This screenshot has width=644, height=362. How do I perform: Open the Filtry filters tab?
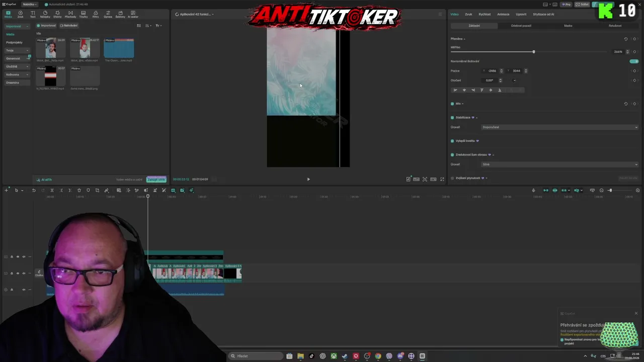point(96,14)
